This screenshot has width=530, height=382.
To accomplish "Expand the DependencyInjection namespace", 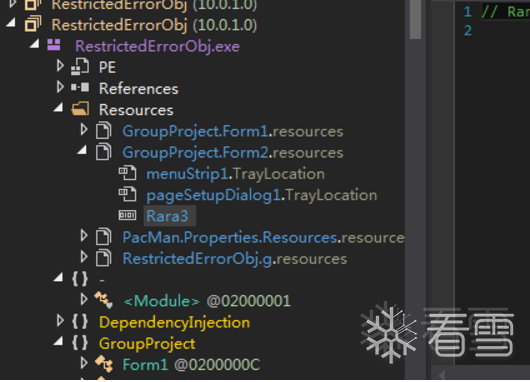I will tap(60, 320).
